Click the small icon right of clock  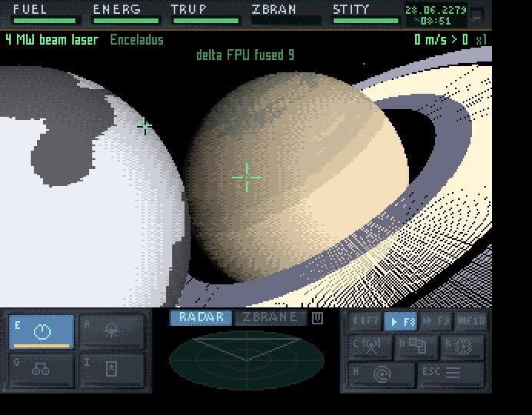pyautogui.click(x=477, y=15)
